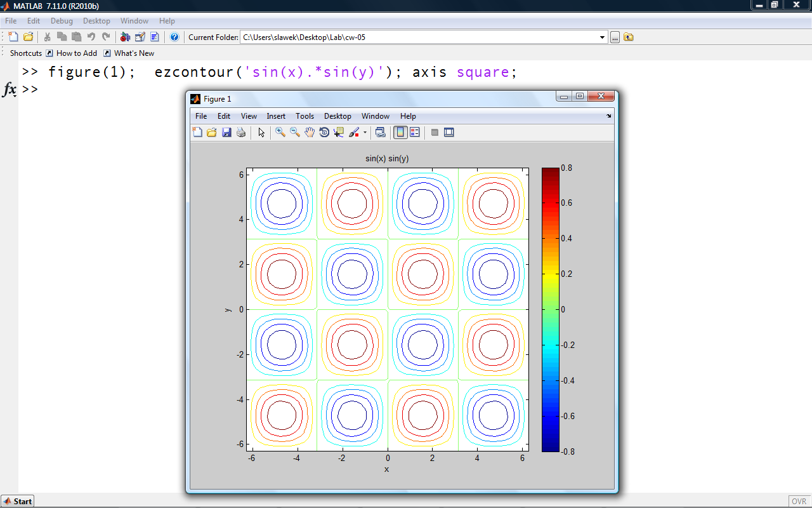The image size is (812, 508).
Task: Open the File menu in Figure 1
Action: point(201,116)
